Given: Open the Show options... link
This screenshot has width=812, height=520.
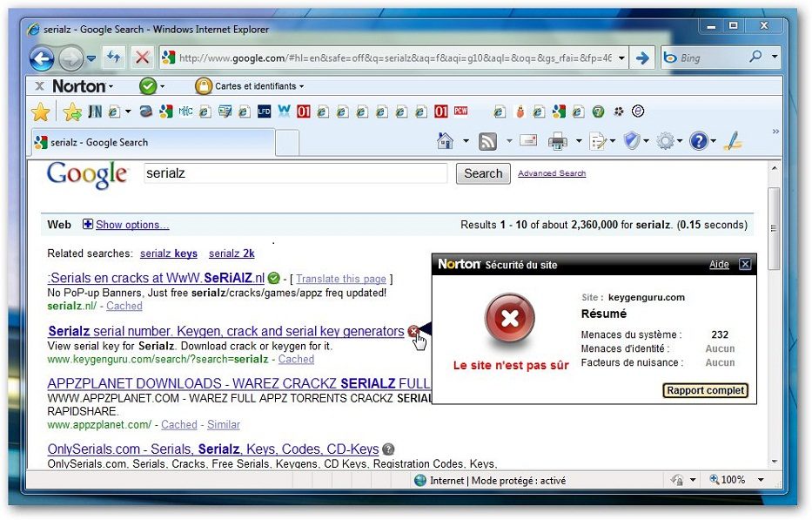Looking at the screenshot, I should click(x=132, y=225).
